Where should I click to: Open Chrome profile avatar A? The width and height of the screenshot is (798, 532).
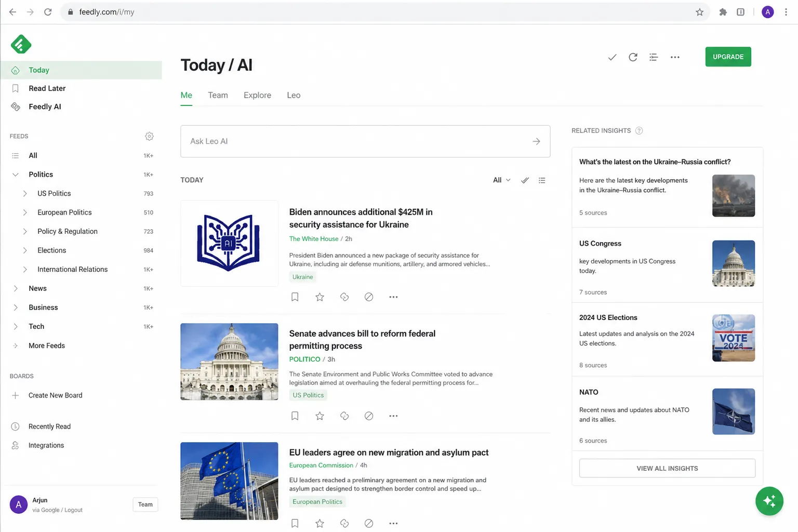(x=767, y=12)
